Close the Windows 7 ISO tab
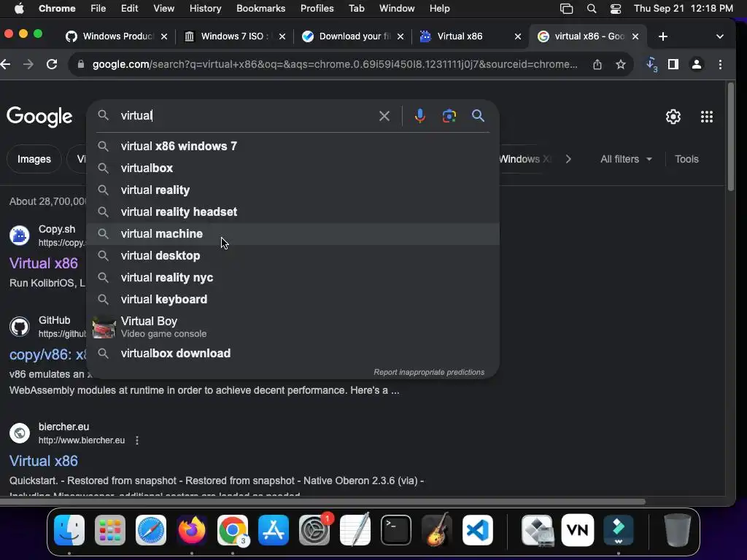747x560 pixels. (282, 36)
